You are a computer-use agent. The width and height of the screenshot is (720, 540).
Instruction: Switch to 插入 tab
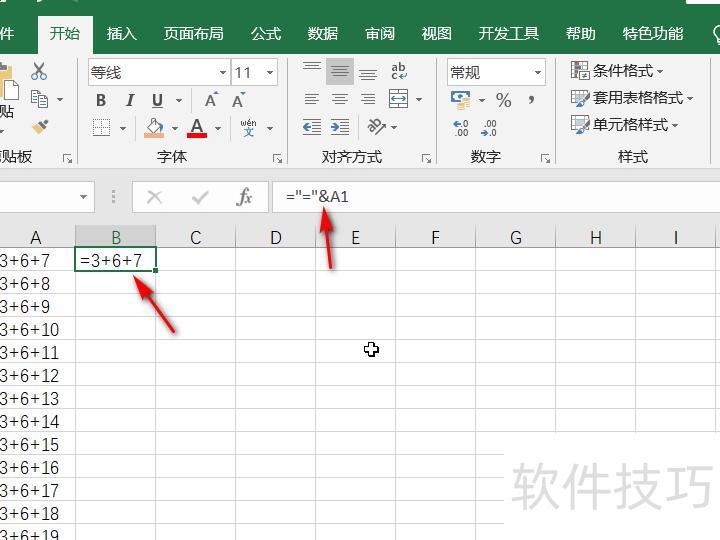coord(122,34)
